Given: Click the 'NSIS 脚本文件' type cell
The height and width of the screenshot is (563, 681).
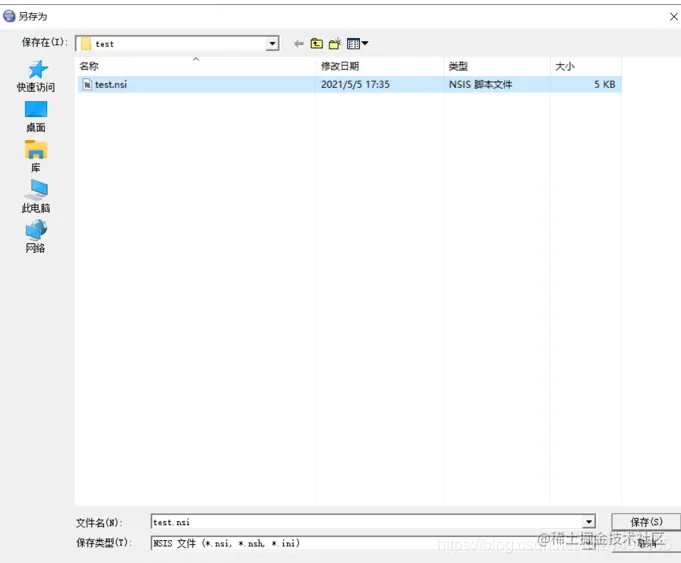Looking at the screenshot, I should [480, 84].
